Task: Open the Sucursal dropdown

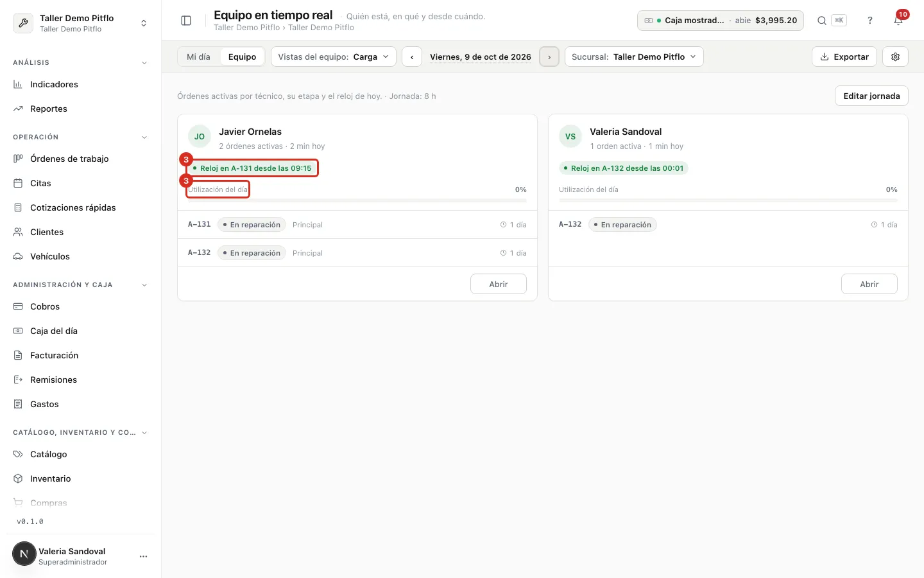Action: tap(634, 57)
